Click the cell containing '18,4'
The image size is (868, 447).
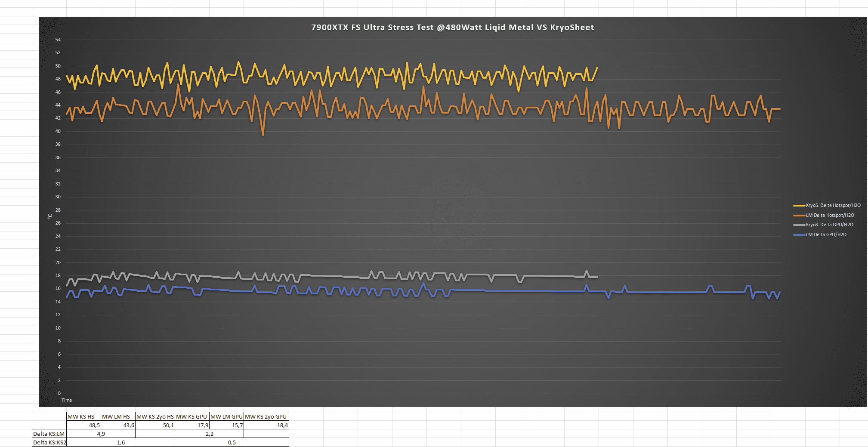pyautogui.click(x=266, y=425)
